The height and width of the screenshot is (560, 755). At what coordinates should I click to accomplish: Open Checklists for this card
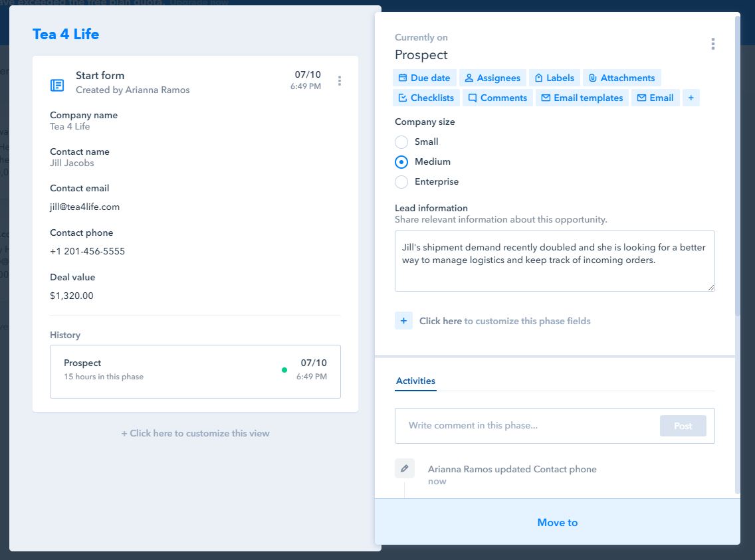(426, 98)
